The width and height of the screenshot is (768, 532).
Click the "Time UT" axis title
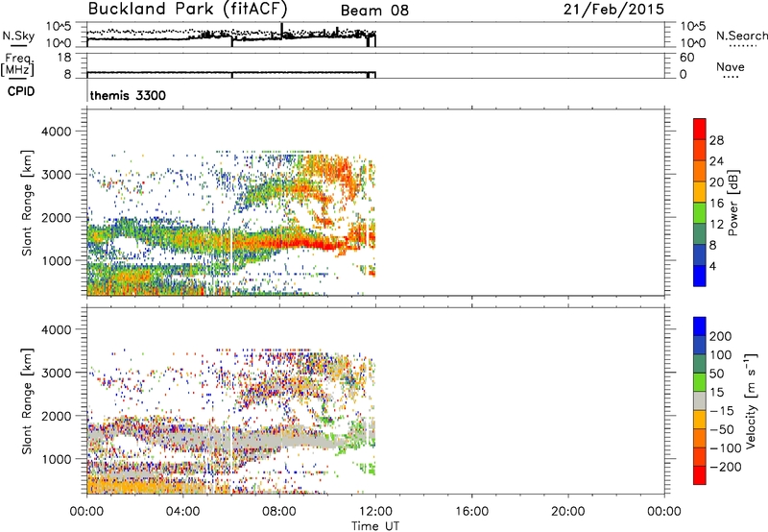pos(375,526)
